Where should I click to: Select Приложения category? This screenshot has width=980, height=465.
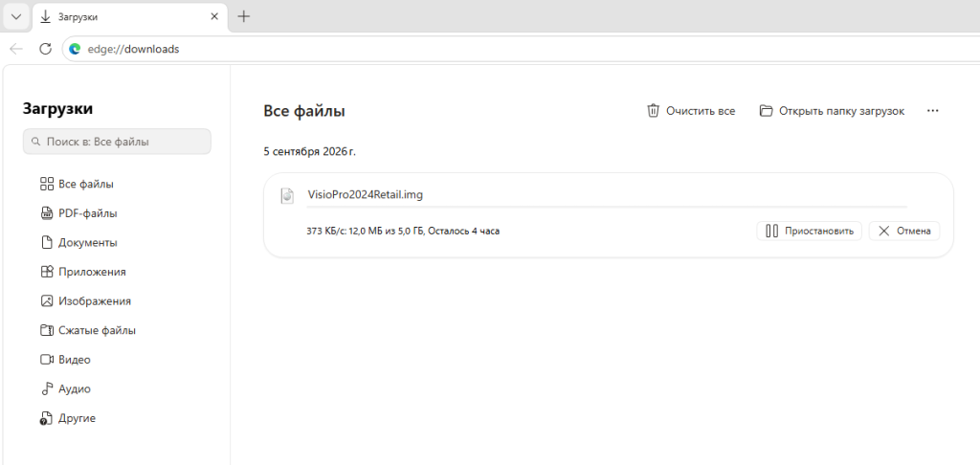point(83,272)
